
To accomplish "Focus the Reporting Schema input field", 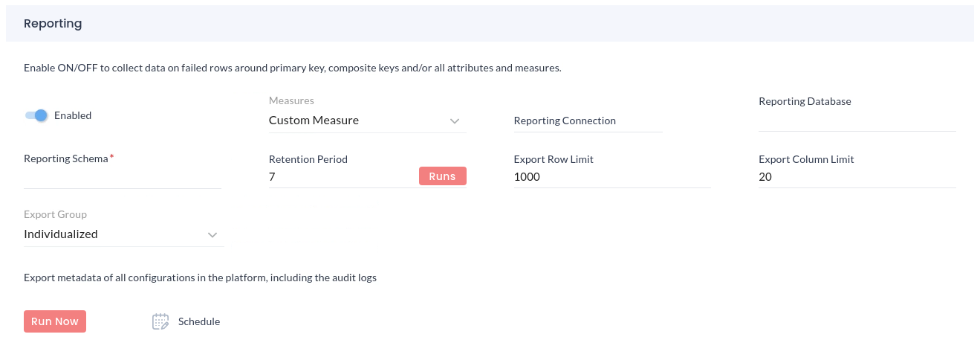I will [122, 178].
